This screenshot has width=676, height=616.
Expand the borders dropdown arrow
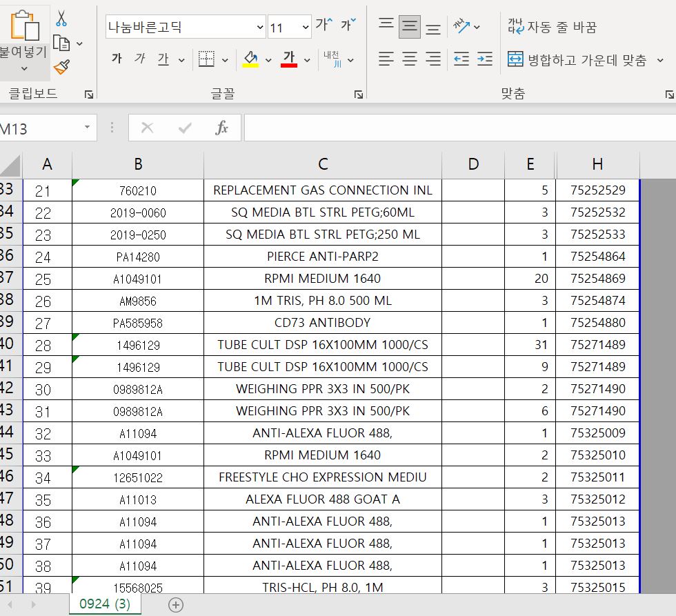tap(225, 60)
